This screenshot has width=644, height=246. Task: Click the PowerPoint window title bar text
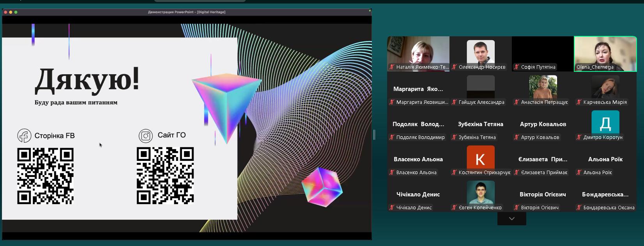tap(187, 12)
